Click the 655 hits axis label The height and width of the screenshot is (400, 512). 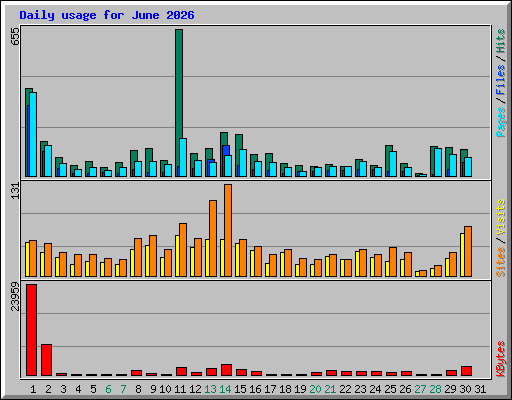tap(16, 37)
